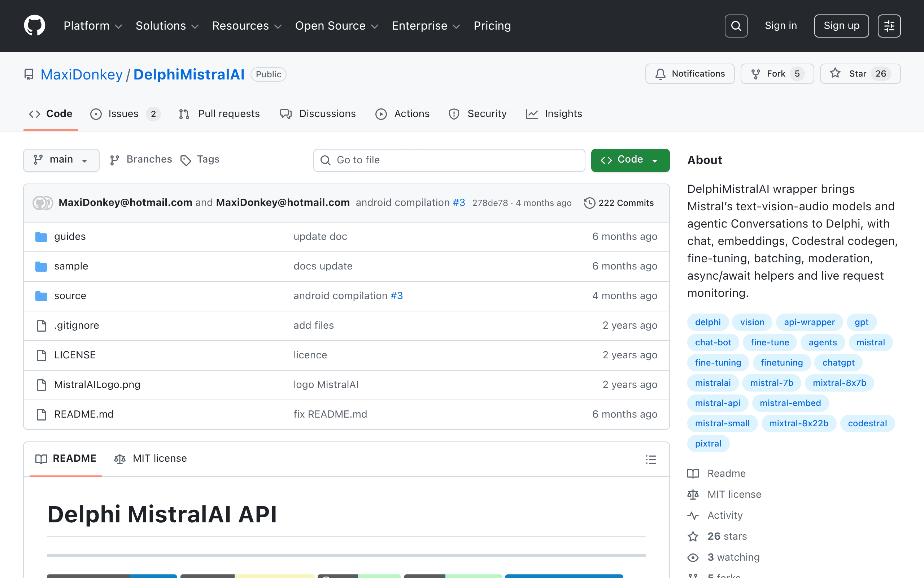Open commit hash 278de78
The image size is (924, 578).
[x=490, y=203]
